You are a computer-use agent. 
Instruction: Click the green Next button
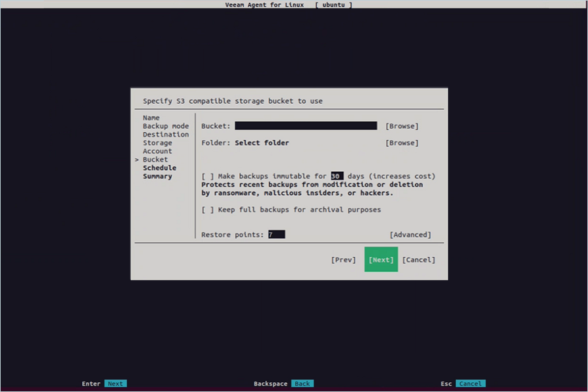tap(381, 259)
